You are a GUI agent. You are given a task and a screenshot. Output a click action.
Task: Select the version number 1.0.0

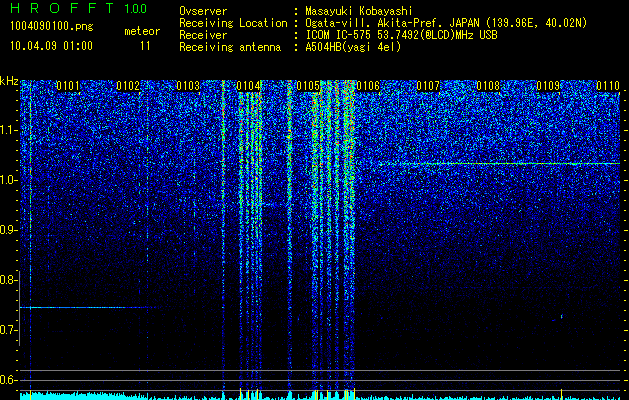coord(136,8)
